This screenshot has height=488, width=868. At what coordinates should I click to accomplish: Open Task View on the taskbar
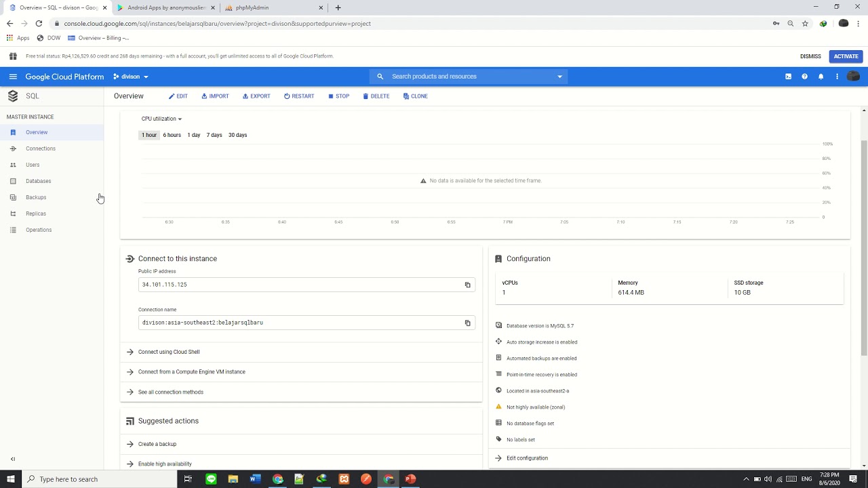point(188,479)
